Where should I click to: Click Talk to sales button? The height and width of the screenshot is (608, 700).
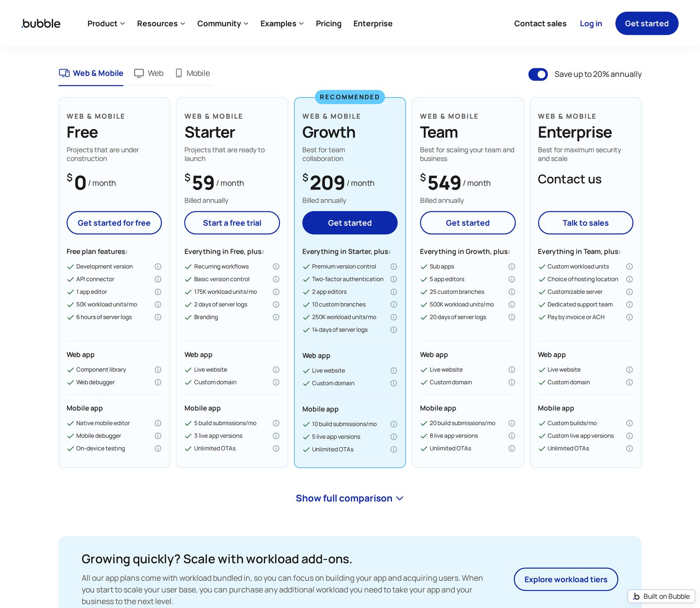(585, 223)
